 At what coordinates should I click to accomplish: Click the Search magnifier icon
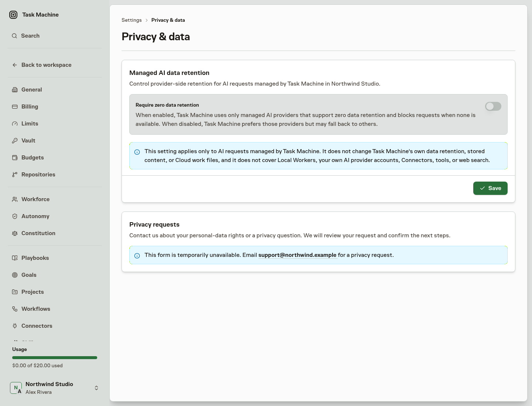pyautogui.click(x=14, y=36)
